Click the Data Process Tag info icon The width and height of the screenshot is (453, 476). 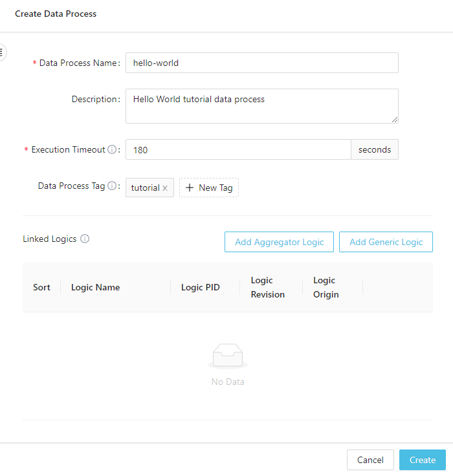click(x=112, y=186)
